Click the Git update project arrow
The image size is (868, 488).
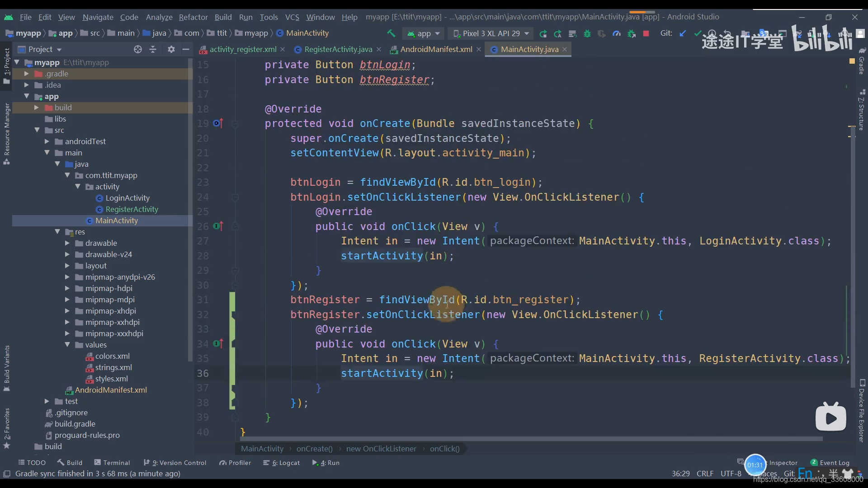tap(683, 33)
